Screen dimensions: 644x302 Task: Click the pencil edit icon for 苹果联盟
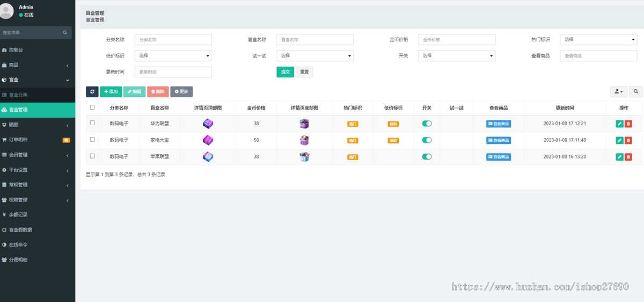click(x=619, y=157)
